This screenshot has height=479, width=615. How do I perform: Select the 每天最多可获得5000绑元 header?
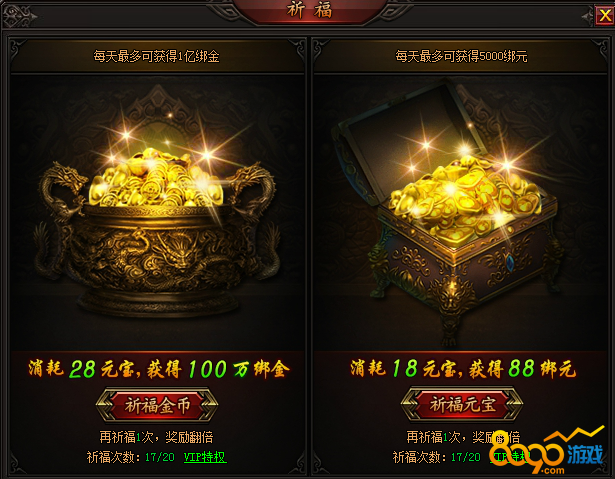(461, 56)
